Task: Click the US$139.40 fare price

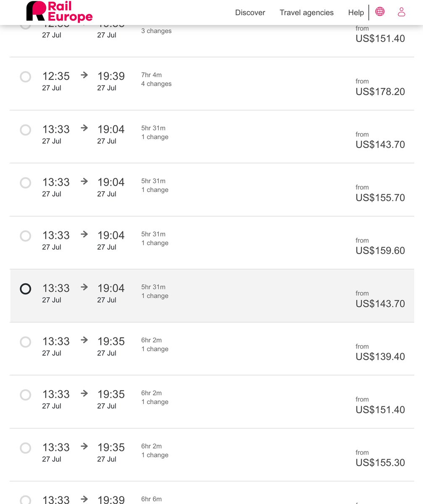Action: [380, 357]
